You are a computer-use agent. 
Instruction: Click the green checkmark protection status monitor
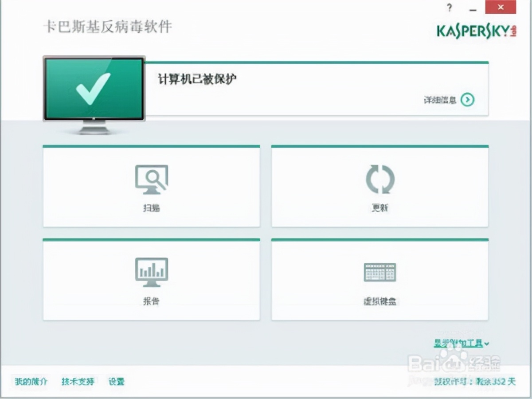(x=93, y=89)
